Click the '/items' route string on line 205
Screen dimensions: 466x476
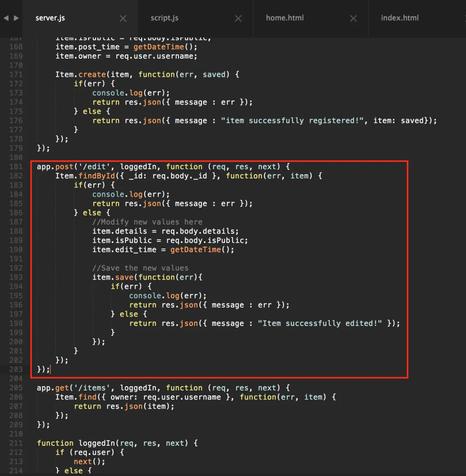[92, 388]
